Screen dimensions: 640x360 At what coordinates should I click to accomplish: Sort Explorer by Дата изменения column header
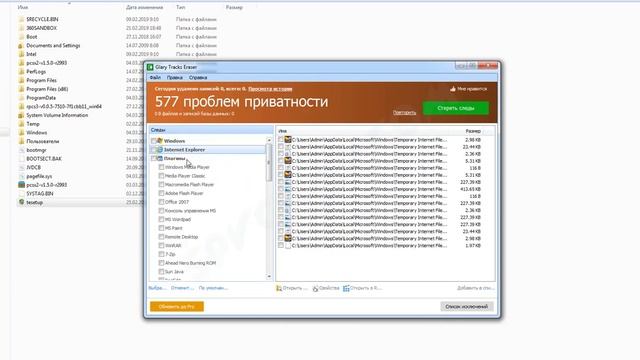coord(144,7)
